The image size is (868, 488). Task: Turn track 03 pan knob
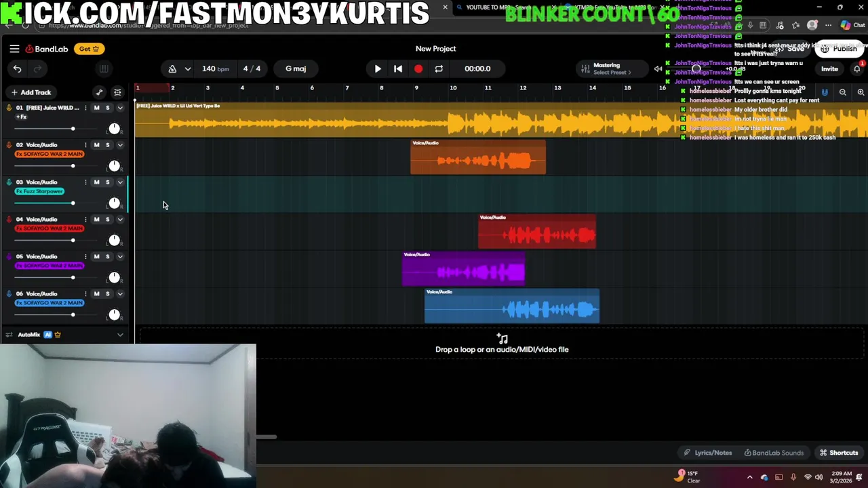(114, 203)
